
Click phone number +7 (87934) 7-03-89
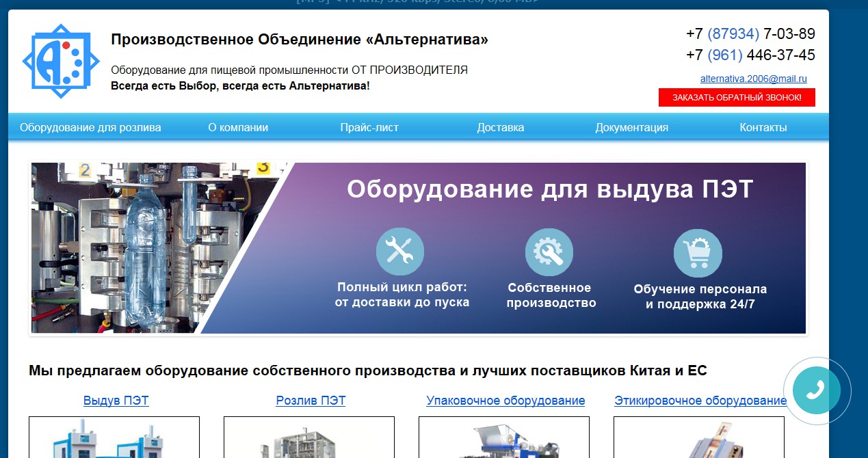[750, 33]
